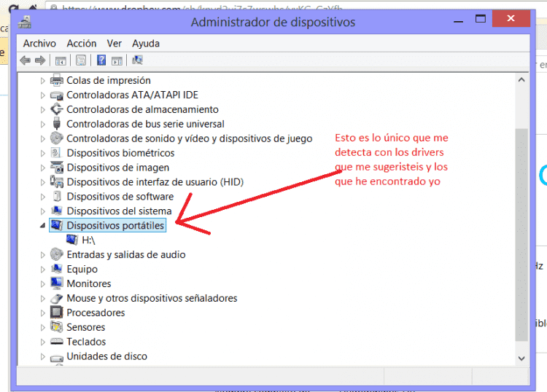Click the computer icon next to Equipo

[x=56, y=269]
